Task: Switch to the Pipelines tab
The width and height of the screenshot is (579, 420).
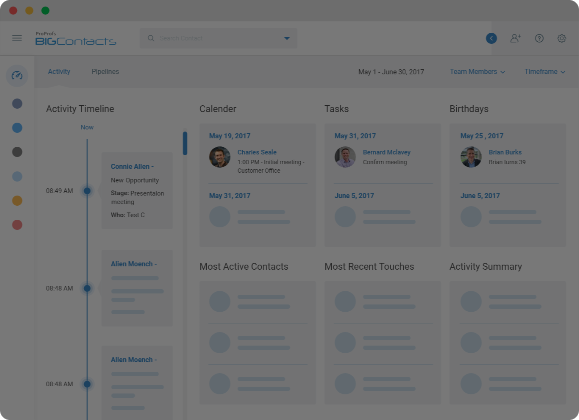Action: 105,72
